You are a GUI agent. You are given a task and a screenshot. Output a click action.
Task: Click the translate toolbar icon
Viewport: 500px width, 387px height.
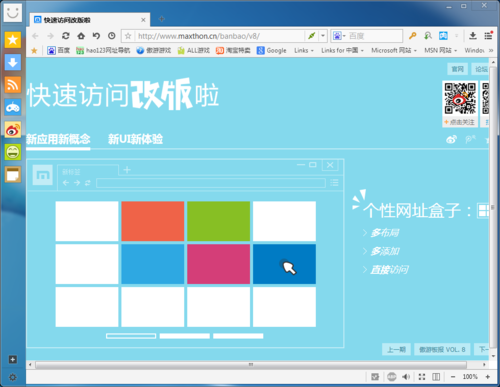pos(443,36)
